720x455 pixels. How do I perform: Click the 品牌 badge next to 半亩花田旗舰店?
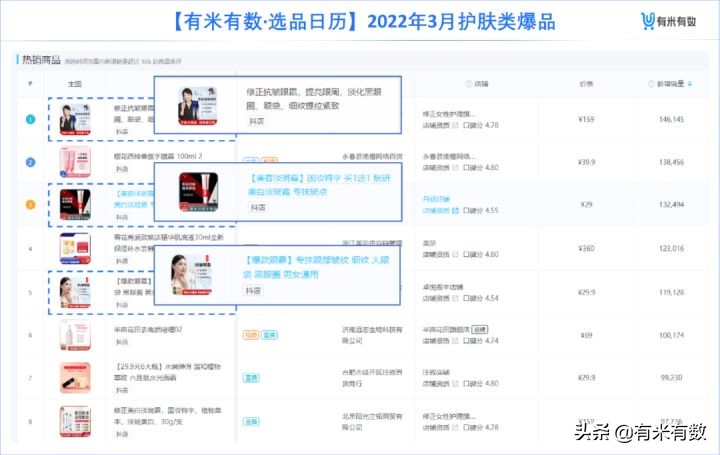480,330
